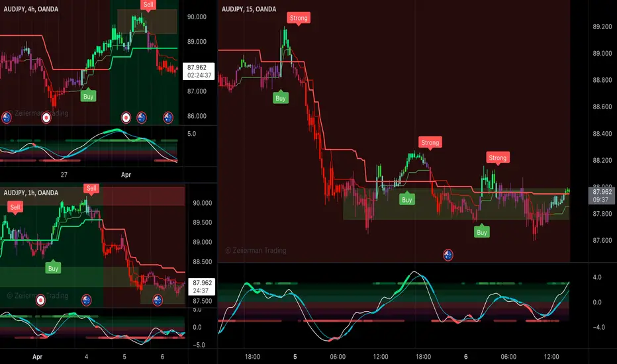This screenshot has height=364, width=617.
Task: Click the topmost Strong label on 15-minute chart
Action: click(299, 19)
